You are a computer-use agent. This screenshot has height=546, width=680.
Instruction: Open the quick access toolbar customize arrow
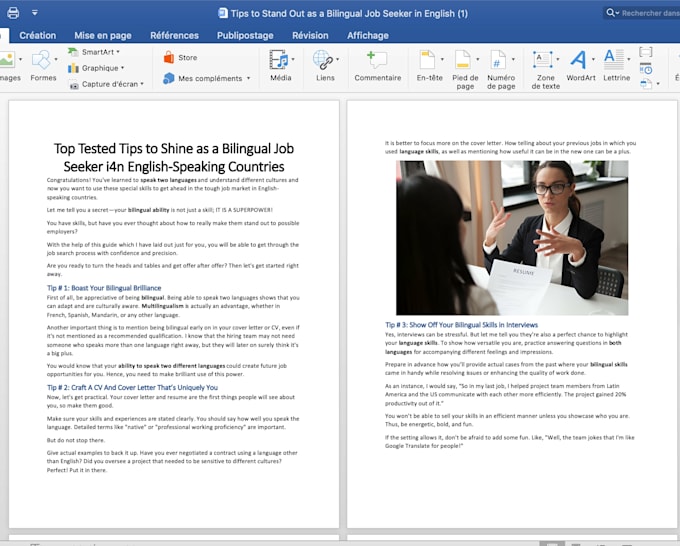click(x=35, y=13)
